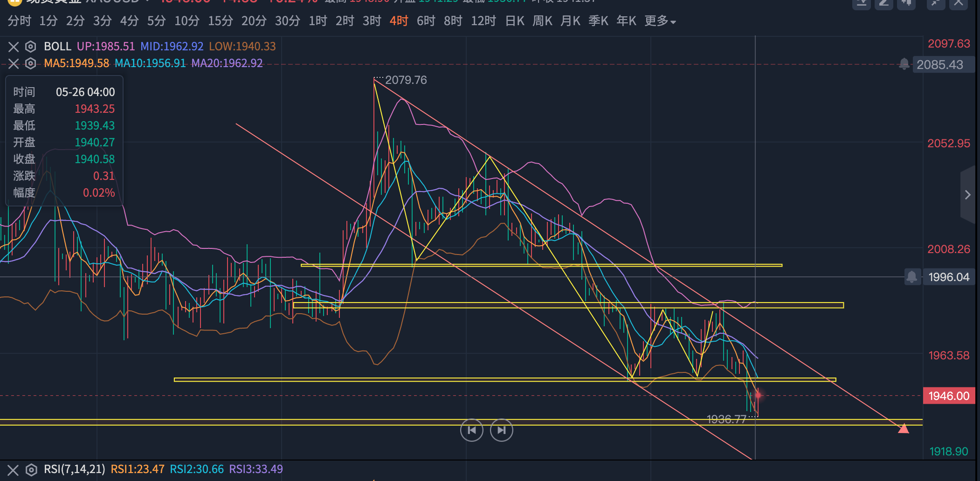
Task: Click the 05-26 04:00 time in tooltip
Action: [x=85, y=92]
